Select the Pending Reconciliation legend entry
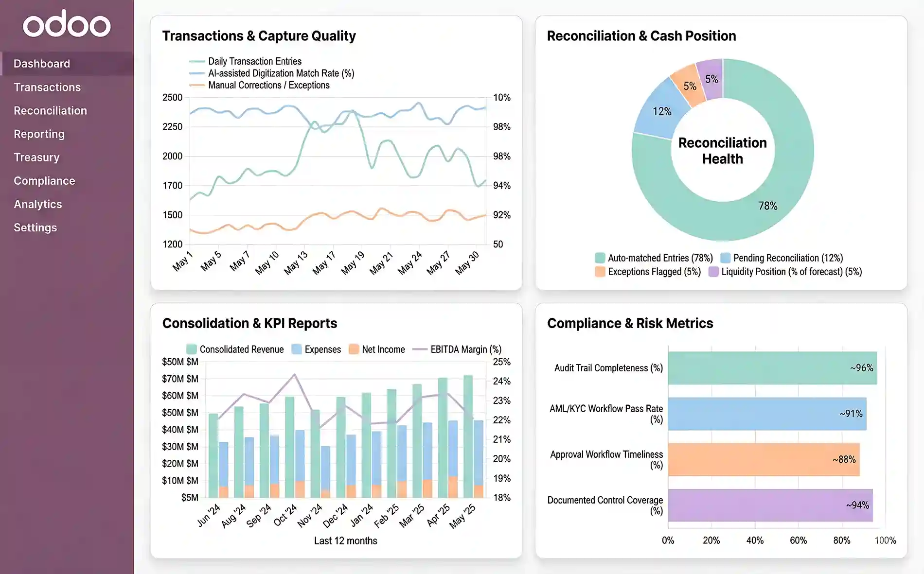This screenshot has width=924, height=574. tap(789, 258)
